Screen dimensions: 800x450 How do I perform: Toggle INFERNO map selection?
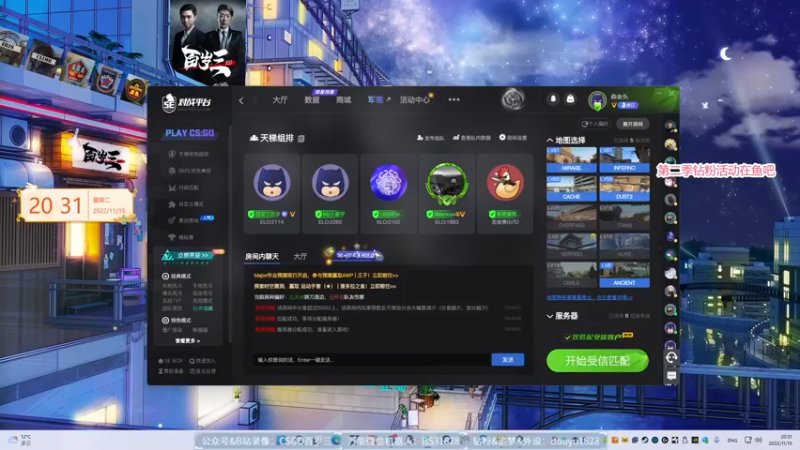click(x=624, y=160)
